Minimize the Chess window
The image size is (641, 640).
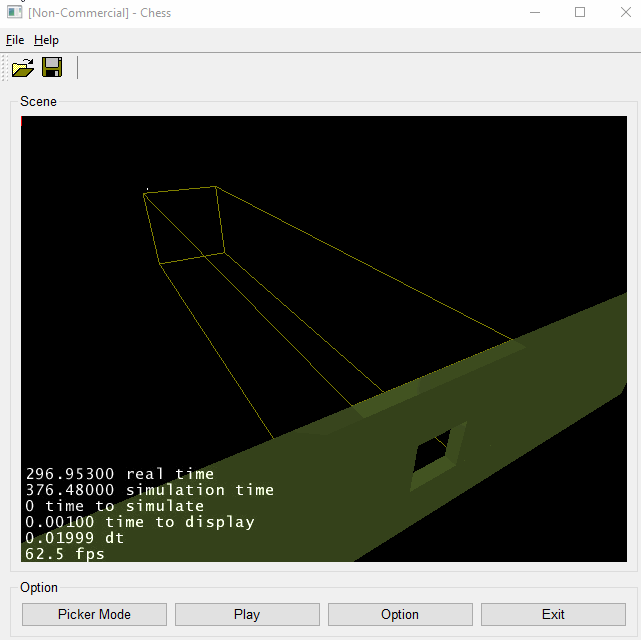tap(532, 13)
